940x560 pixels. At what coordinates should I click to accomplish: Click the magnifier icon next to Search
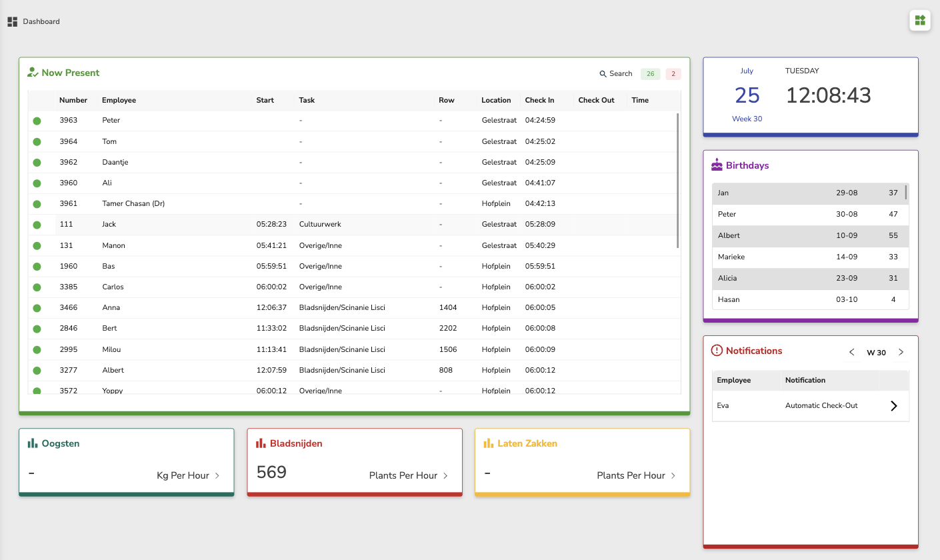point(602,73)
